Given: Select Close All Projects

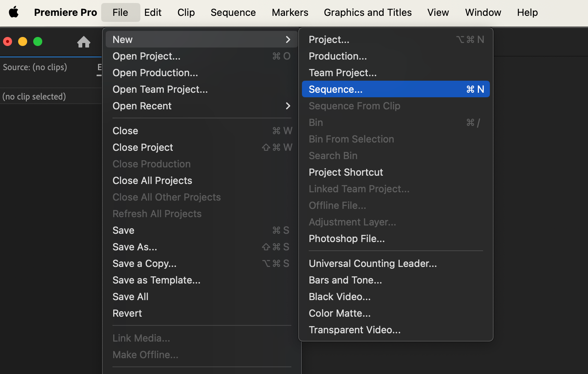Looking at the screenshot, I should [x=202, y=181].
